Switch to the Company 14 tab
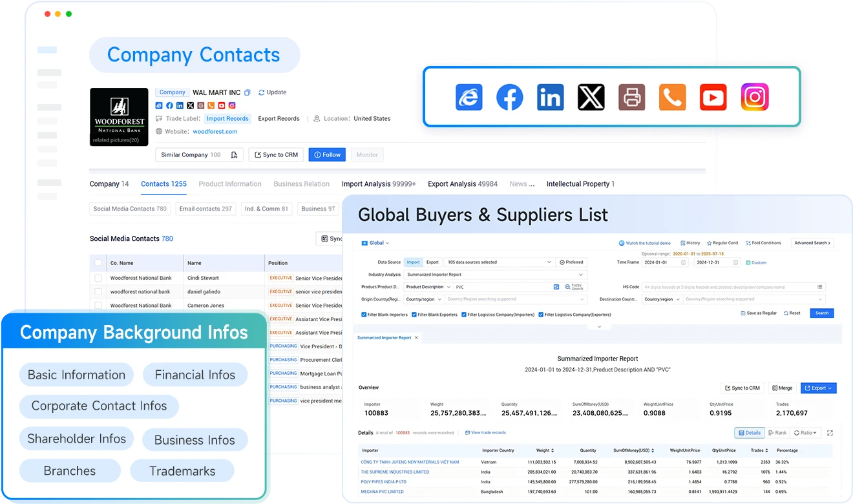Viewport: 853px width, 504px height. (109, 184)
